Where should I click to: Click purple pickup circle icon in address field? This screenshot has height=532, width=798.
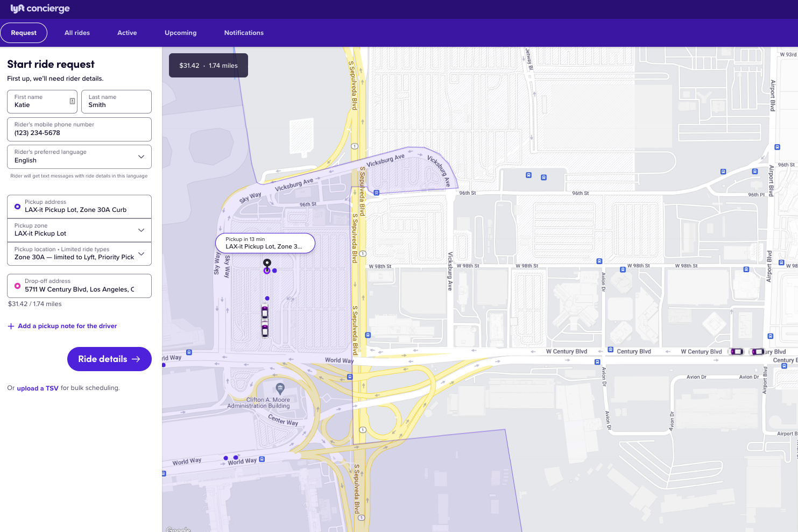point(17,207)
